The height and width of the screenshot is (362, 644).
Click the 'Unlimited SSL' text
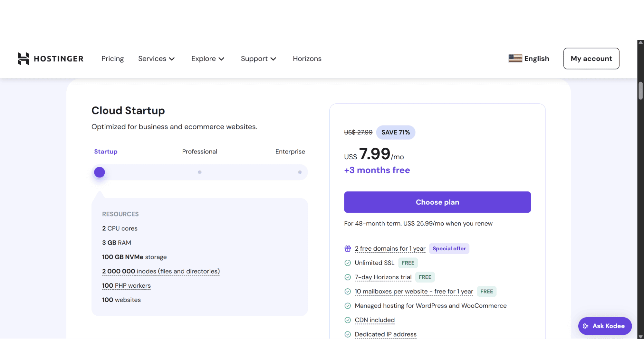(x=374, y=263)
